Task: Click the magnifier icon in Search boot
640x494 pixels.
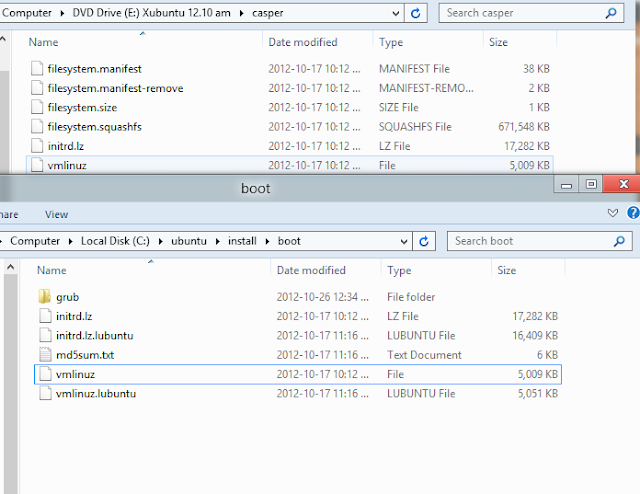Action: (x=619, y=241)
